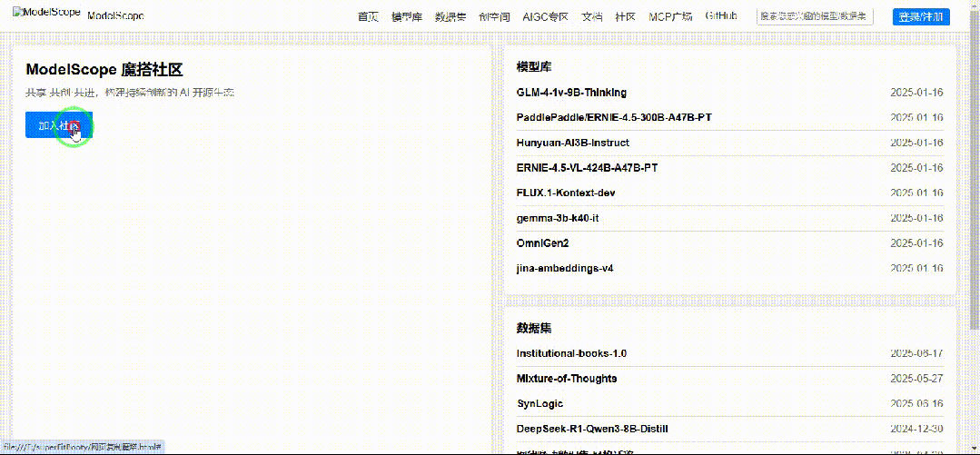Click the 数据集 section heading in the card
980x455 pixels.
tap(534, 328)
